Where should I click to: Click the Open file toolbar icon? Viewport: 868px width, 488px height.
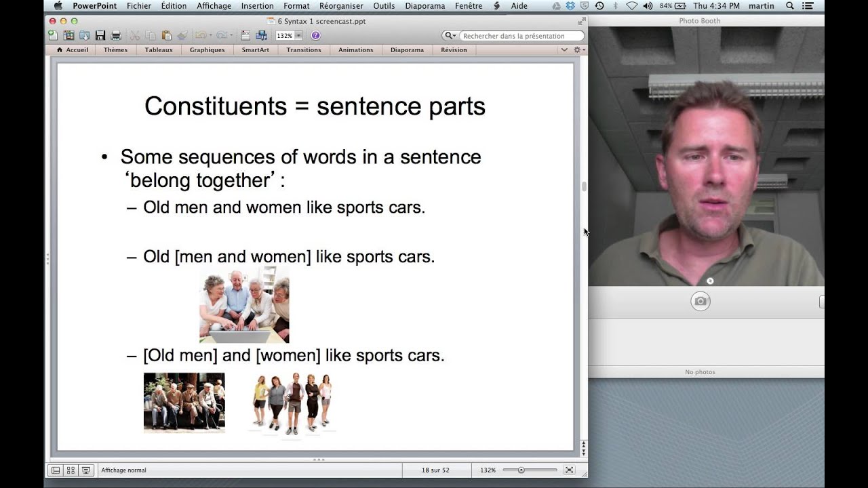(84, 35)
